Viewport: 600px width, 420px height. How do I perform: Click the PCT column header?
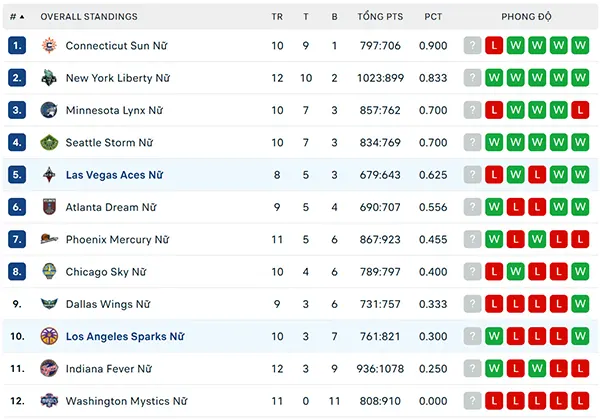[433, 17]
